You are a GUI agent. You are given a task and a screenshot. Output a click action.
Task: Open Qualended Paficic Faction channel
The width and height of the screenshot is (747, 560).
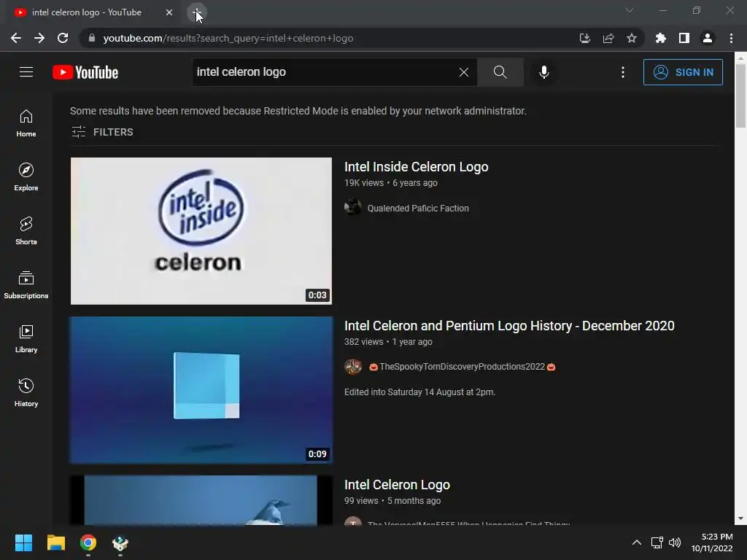coord(418,208)
